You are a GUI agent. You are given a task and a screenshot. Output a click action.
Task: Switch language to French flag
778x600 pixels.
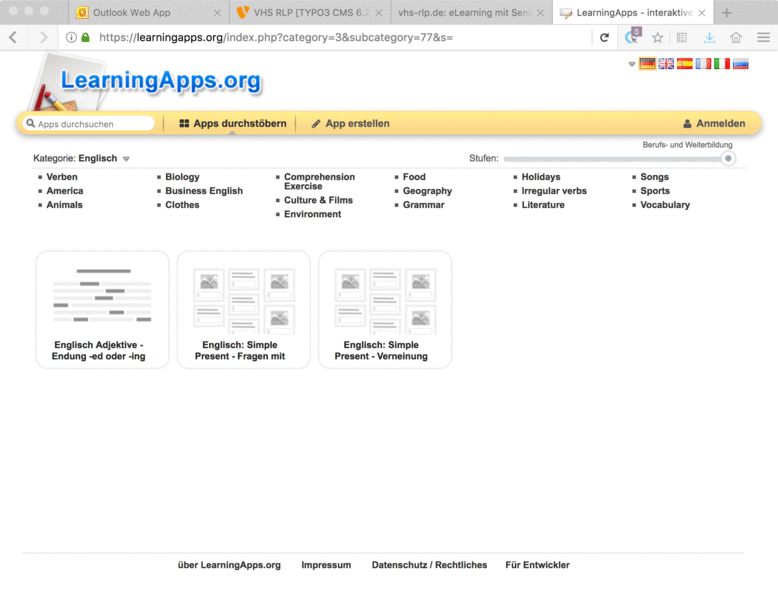[703, 64]
